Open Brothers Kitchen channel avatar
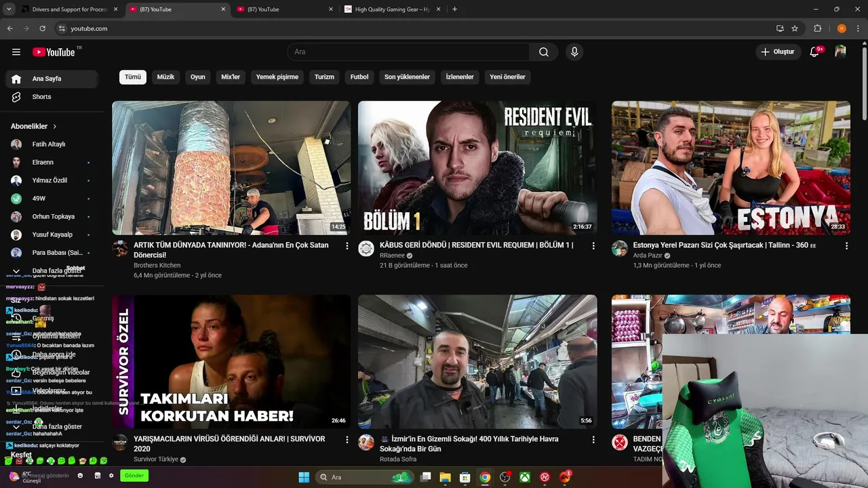Image resolution: width=868 pixels, height=488 pixels. tap(120, 248)
